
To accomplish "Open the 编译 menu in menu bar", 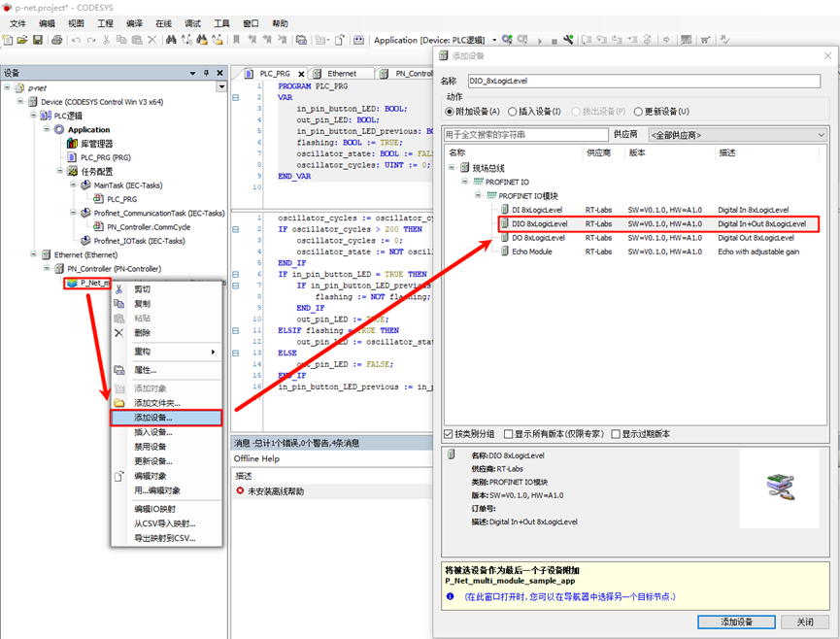I will [134, 23].
